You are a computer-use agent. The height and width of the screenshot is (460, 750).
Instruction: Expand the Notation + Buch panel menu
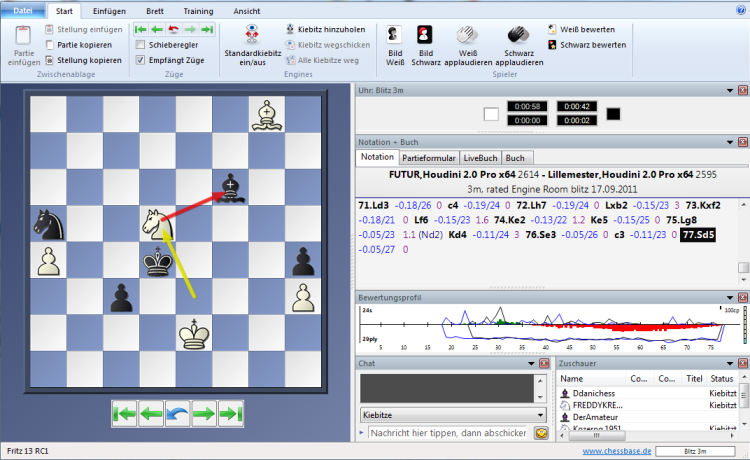(730, 142)
